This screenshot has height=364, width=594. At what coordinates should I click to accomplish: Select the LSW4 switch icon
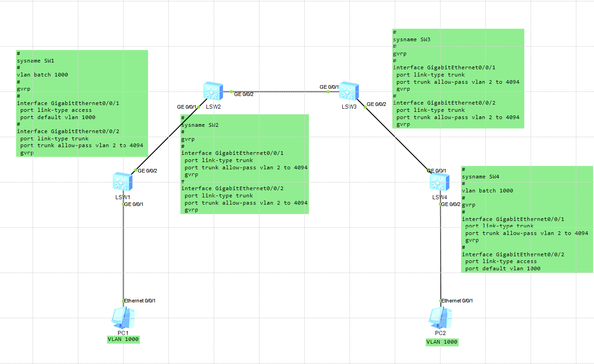[x=439, y=181]
